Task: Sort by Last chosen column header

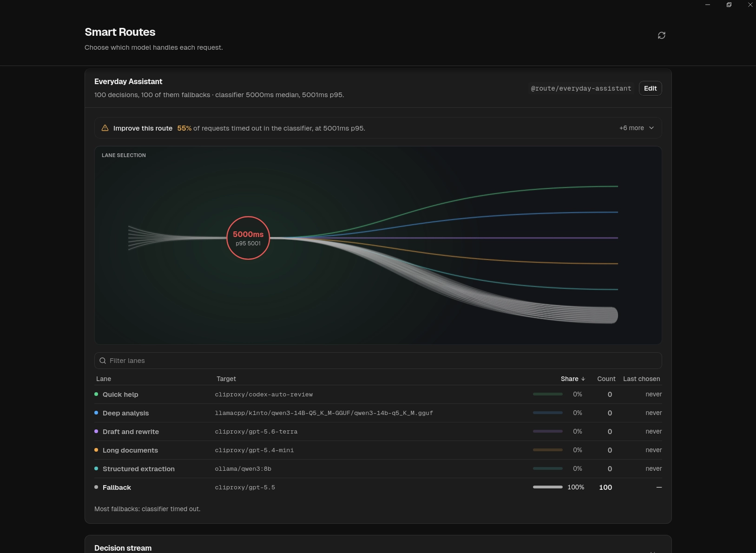Action: [642, 379]
